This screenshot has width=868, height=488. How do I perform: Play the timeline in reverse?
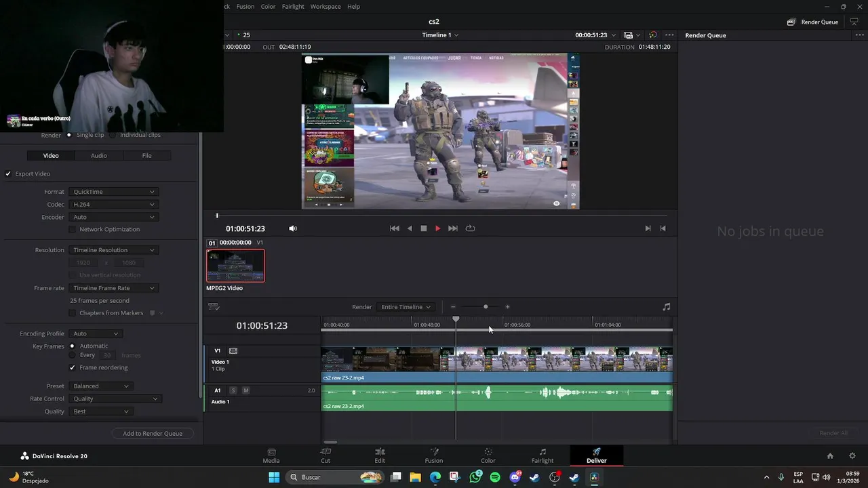point(410,228)
